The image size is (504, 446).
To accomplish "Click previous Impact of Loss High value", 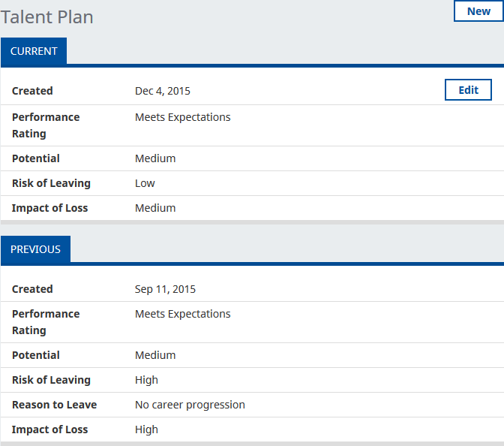I will 146,429.
